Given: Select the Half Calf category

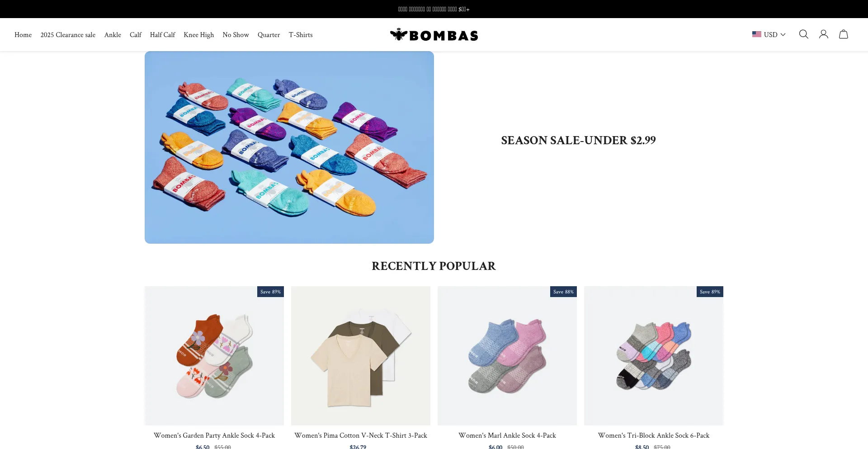Looking at the screenshot, I should (162, 35).
